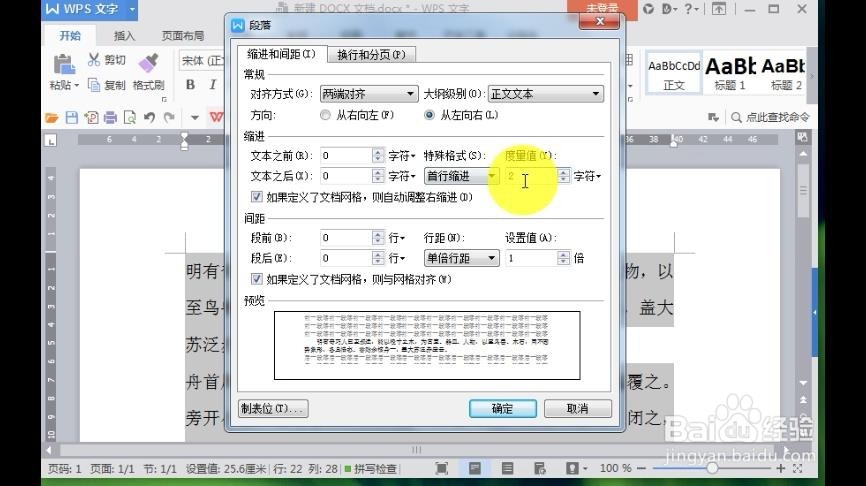Click the 设置值 line spacing stepper

coord(563,258)
